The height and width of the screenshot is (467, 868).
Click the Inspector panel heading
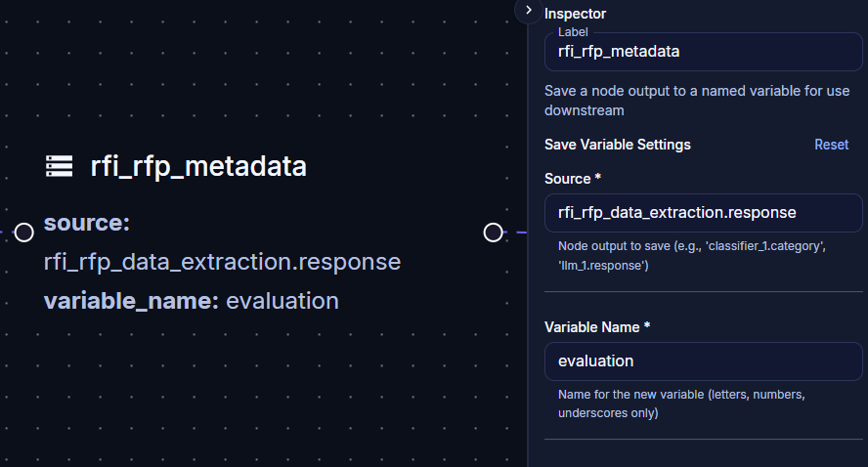[x=575, y=14]
